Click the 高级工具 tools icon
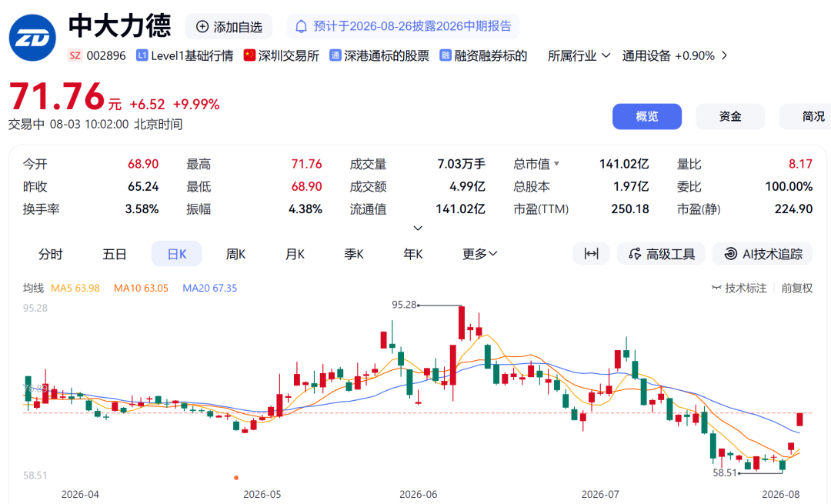Screen dimensions: 831x504 (x=635, y=255)
